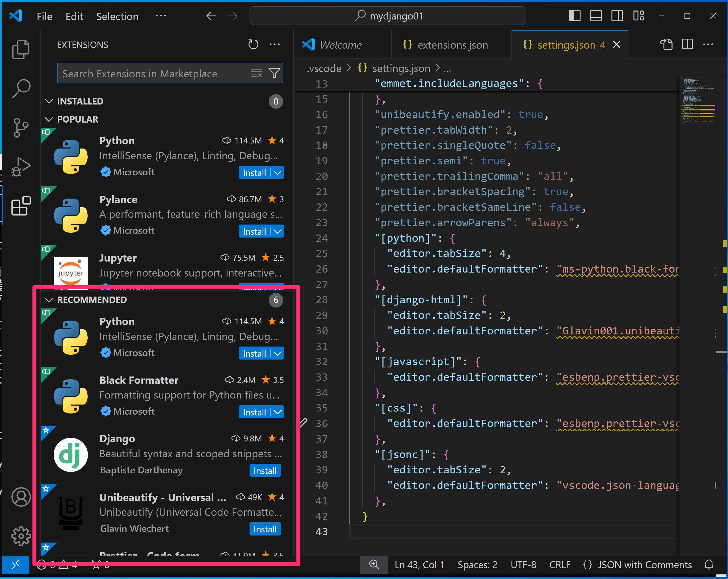Open Customize Layout options
The image size is (728, 579).
(638, 16)
